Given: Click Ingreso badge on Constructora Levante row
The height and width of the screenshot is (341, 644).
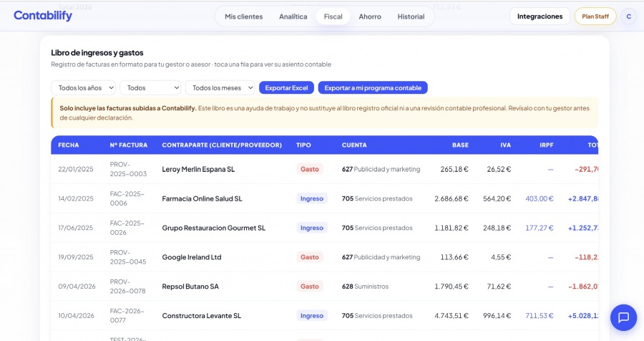Looking at the screenshot, I should [x=312, y=315].
